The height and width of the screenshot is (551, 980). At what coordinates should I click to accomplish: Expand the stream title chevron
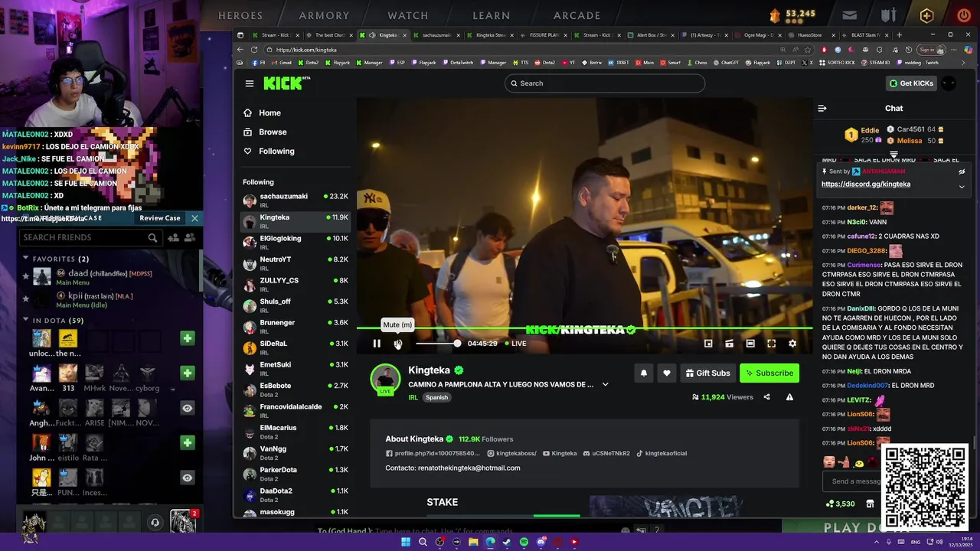(605, 384)
